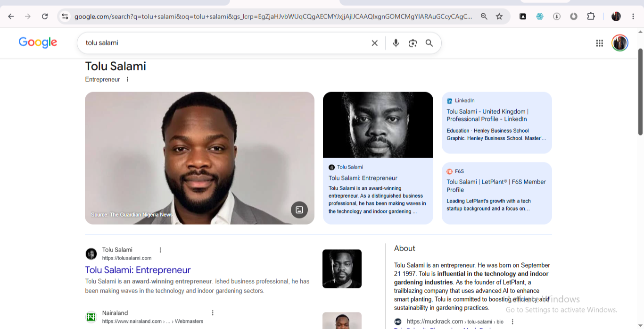Open more options beside Entrepreneur label

(x=127, y=79)
